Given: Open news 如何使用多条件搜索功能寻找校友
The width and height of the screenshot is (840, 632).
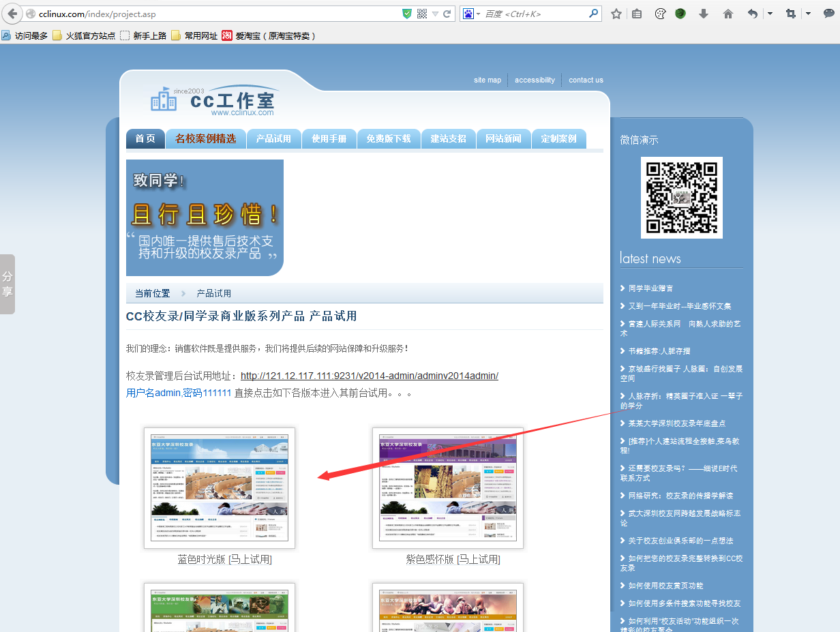Looking at the screenshot, I should [x=685, y=603].
